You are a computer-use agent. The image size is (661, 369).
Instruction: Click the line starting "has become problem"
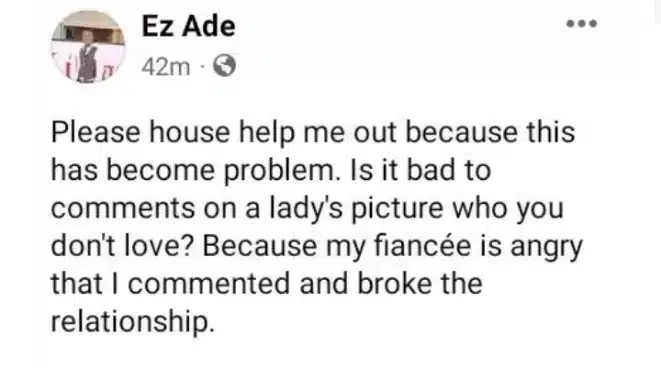[x=271, y=170]
